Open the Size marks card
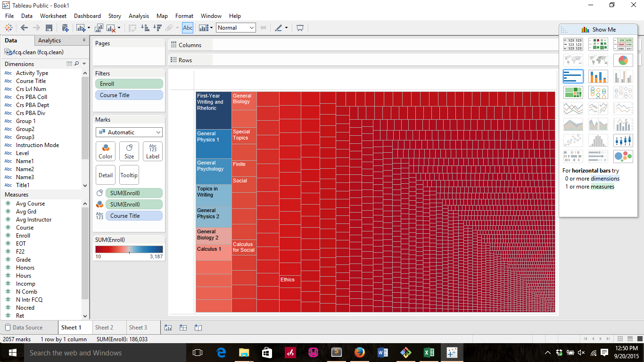This screenshot has width=644, height=362. (129, 151)
